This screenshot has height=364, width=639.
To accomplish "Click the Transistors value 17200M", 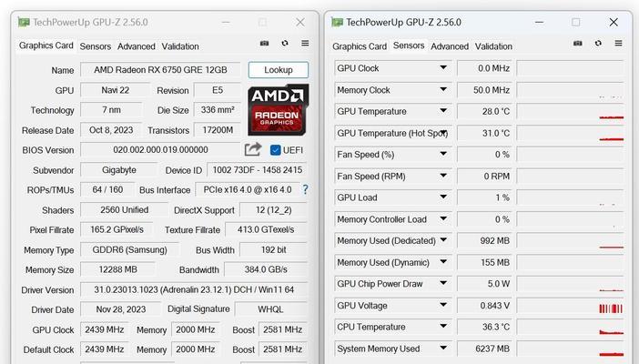I will tap(218, 129).
